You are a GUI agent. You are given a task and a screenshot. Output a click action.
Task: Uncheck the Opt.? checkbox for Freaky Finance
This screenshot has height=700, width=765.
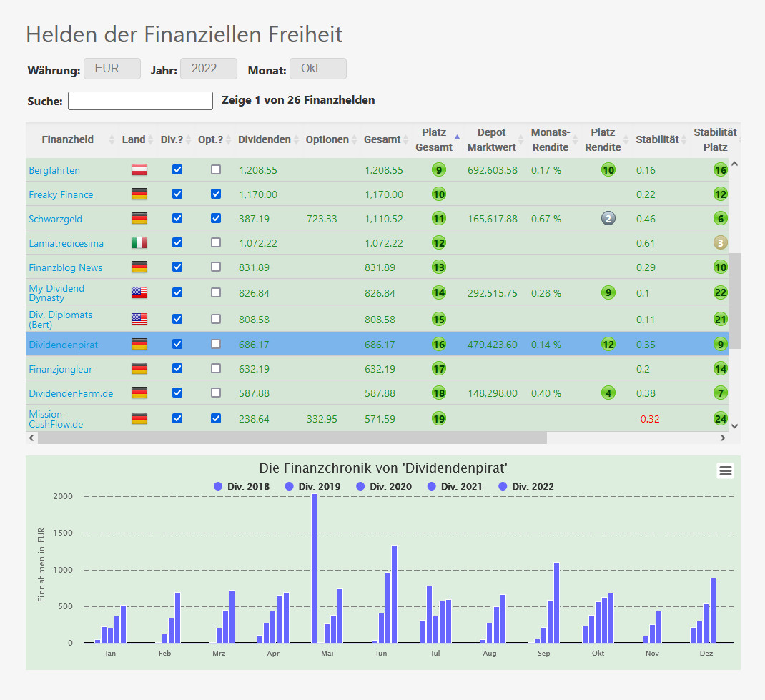216,194
